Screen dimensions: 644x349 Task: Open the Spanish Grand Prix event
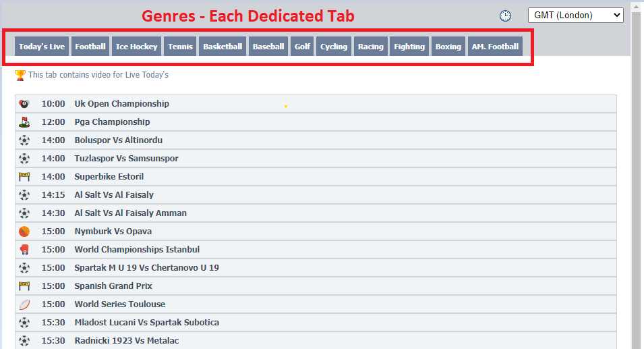113,286
